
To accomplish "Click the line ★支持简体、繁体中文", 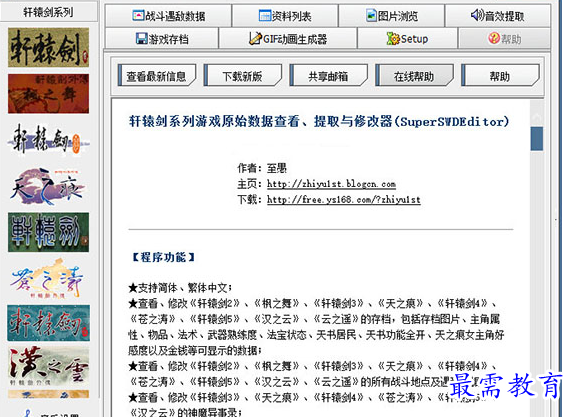I will tap(180, 288).
